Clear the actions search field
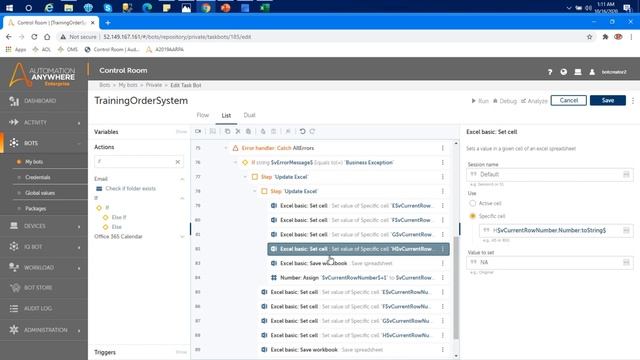 178,162
